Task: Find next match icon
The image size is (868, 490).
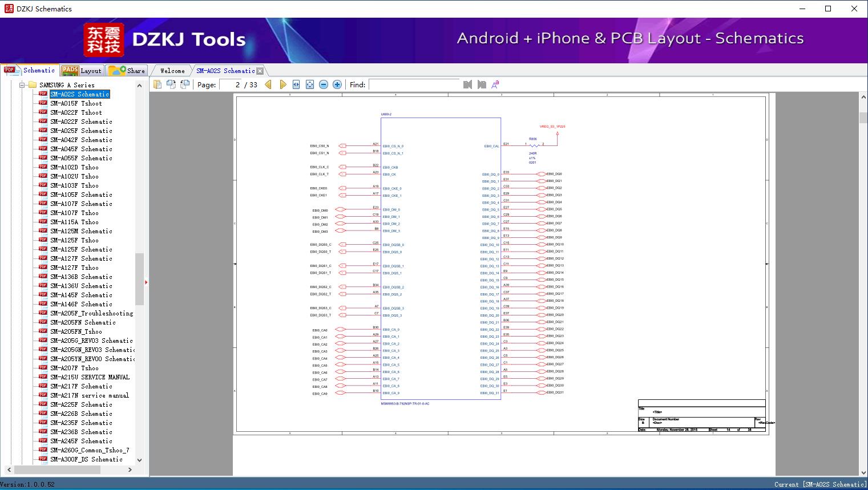Action: point(482,84)
